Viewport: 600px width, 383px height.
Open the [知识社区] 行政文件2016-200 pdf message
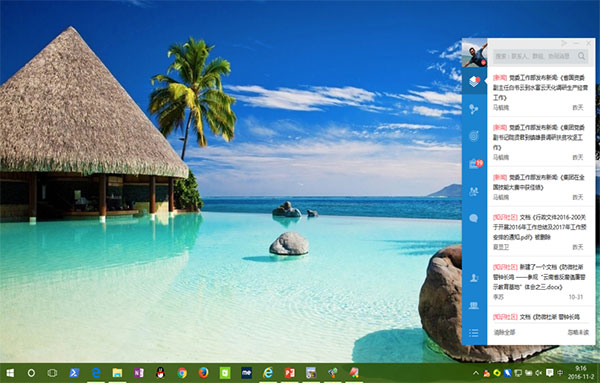click(x=541, y=231)
